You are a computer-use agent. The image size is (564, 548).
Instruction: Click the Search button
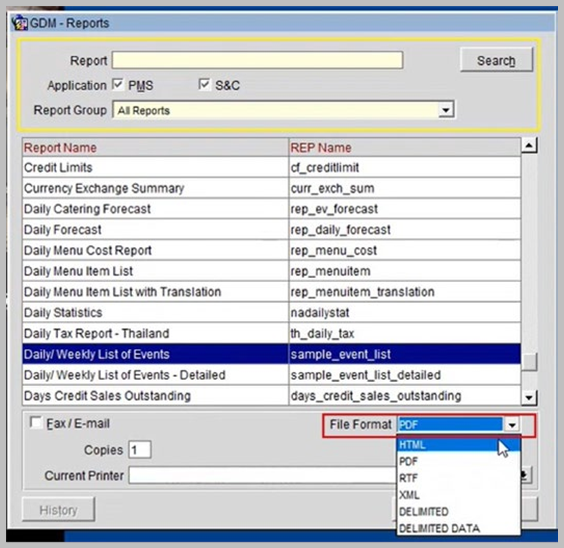click(496, 60)
